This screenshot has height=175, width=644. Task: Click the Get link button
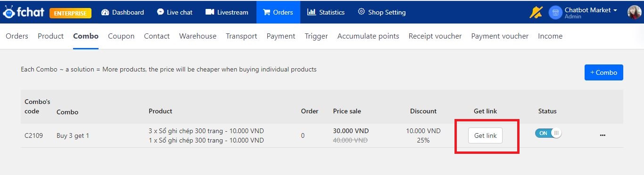click(485, 135)
